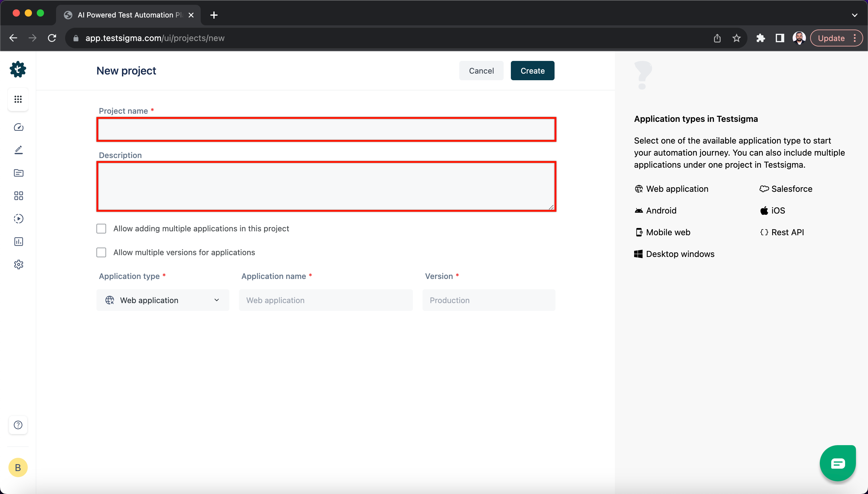Screen dimensions: 868x494
Task: Enable allow adding multiple applications checkbox
Action: (101, 228)
